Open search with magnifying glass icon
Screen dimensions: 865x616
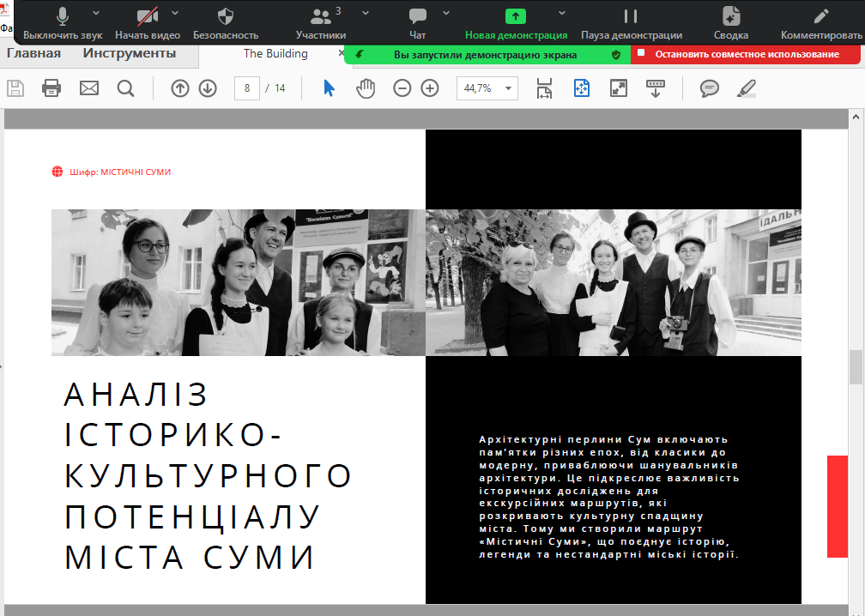pos(126,88)
